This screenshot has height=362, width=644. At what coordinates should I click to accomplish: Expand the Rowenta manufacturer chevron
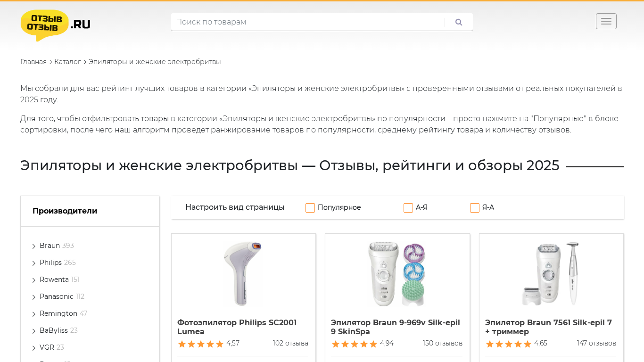34,280
